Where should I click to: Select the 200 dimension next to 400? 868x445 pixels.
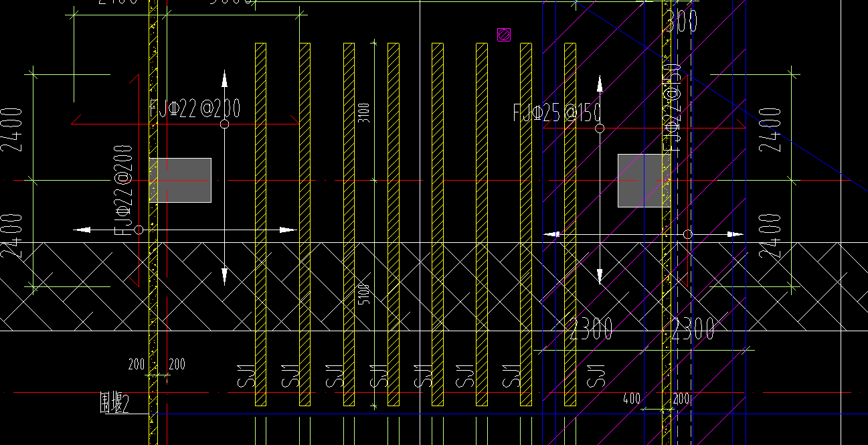(681, 399)
